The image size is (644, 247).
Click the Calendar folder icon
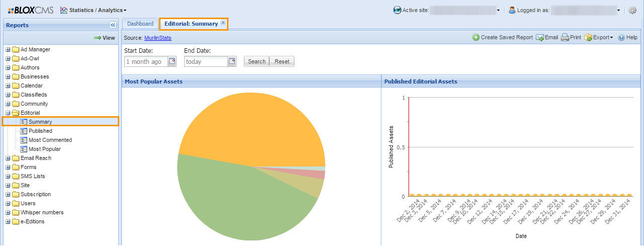point(16,86)
